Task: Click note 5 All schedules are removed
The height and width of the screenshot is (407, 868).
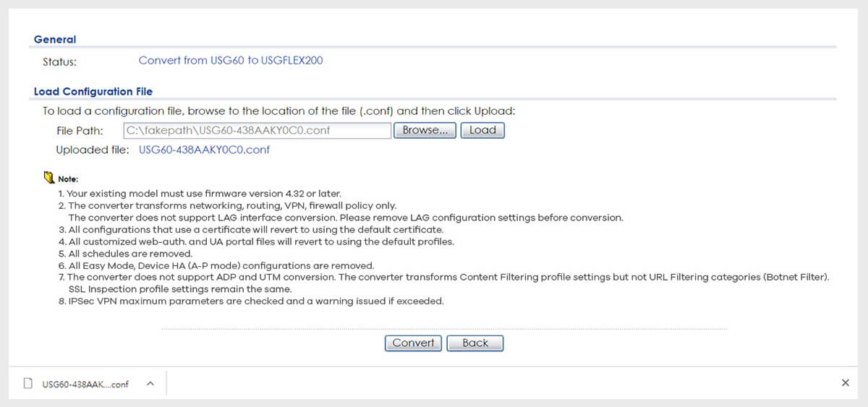Action: coord(126,253)
